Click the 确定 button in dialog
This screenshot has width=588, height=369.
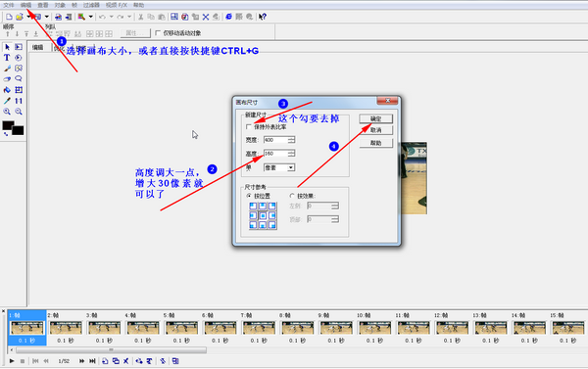click(375, 118)
